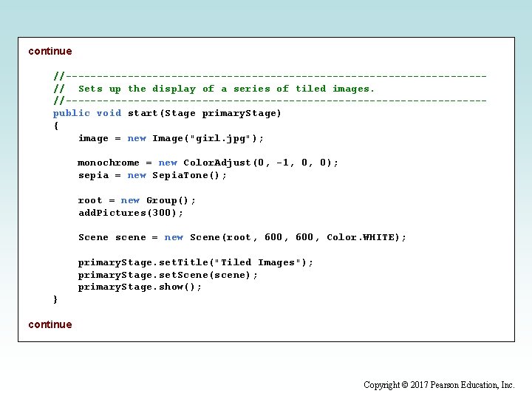Click the closing curly brace of the start method
The width and height of the screenshot is (532, 399).
[x=55, y=299]
